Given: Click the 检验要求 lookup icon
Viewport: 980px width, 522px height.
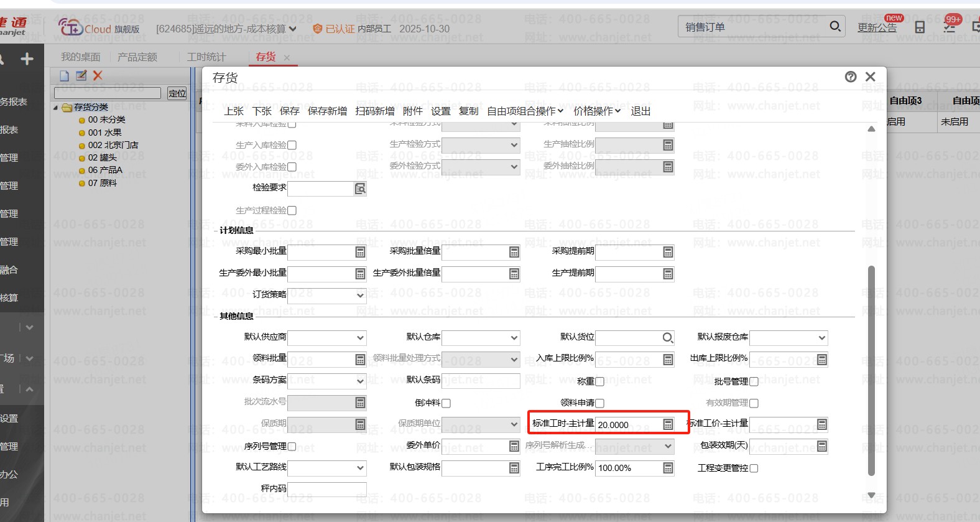Looking at the screenshot, I should click(360, 189).
